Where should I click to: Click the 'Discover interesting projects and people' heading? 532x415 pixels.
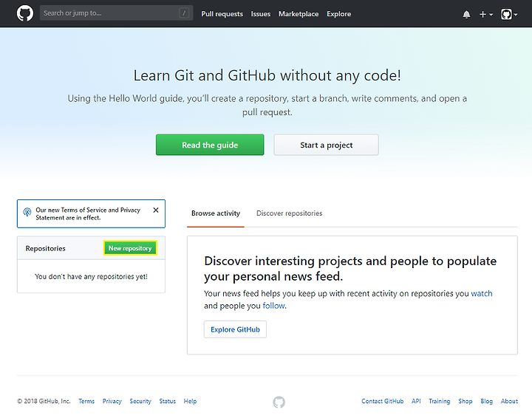350,269
